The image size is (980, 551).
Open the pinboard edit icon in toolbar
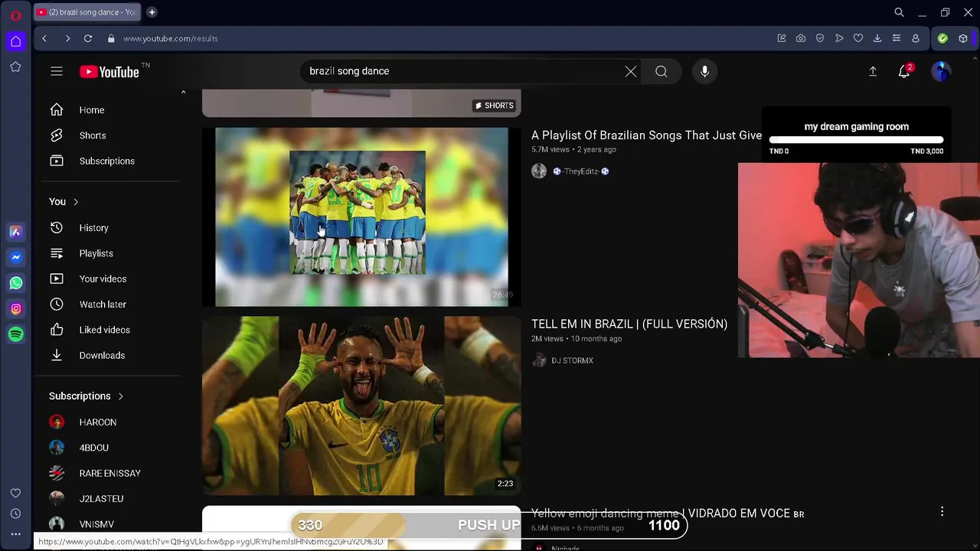click(782, 38)
